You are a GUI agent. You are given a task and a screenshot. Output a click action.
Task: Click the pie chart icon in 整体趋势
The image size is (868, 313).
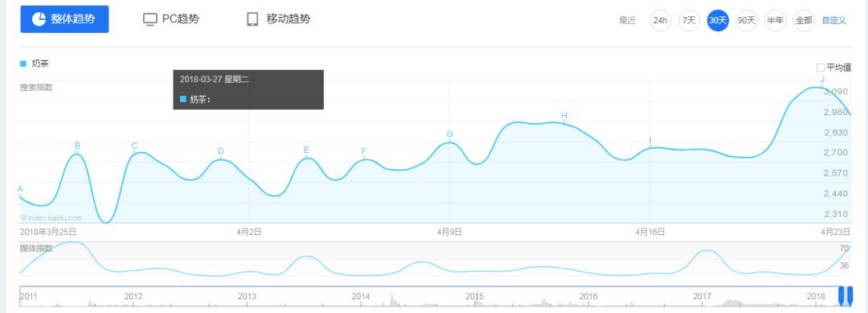coord(39,19)
